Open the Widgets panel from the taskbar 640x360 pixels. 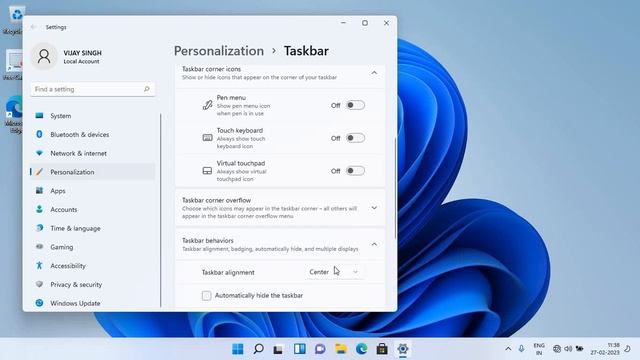[300, 349]
